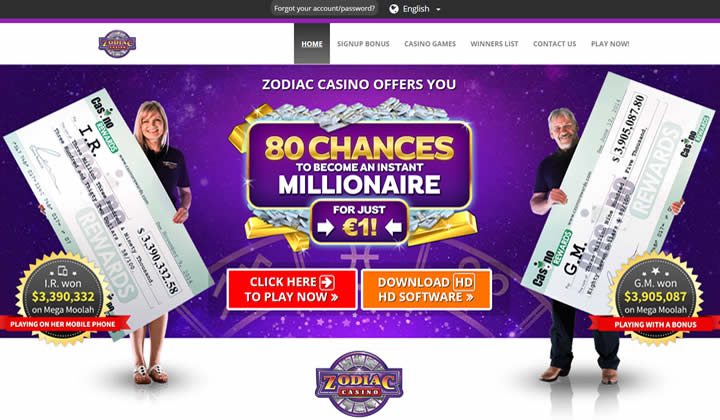Image resolution: width=720 pixels, height=420 pixels.
Task: Go to the Casino Games page
Action: point(430,44)
